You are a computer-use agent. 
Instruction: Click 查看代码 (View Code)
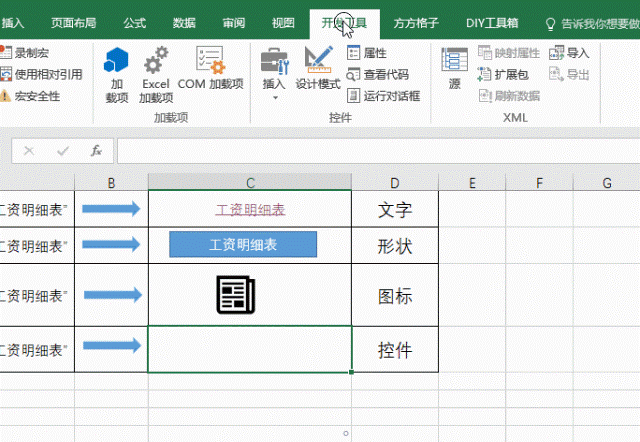pyautogui.click(x=377, y=74)
